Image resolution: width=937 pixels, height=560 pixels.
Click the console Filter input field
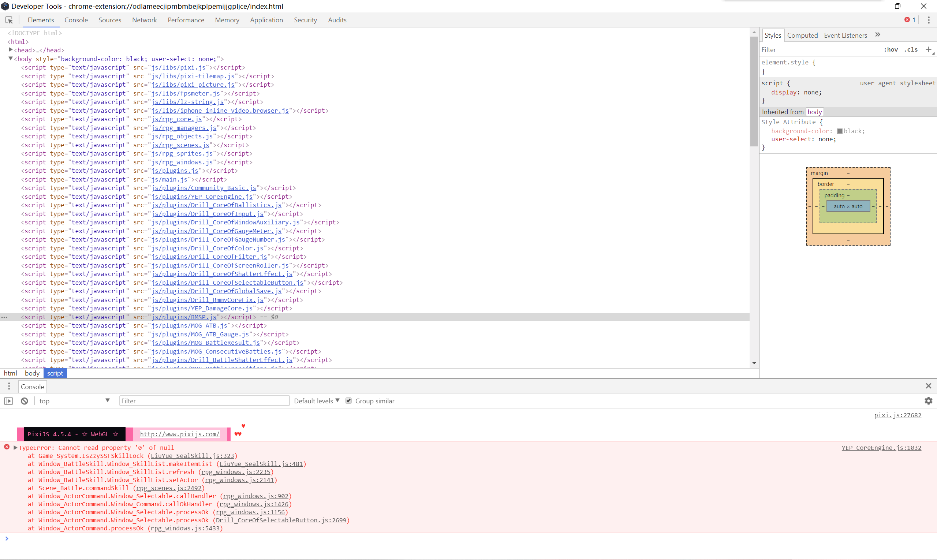coord(204,401)
